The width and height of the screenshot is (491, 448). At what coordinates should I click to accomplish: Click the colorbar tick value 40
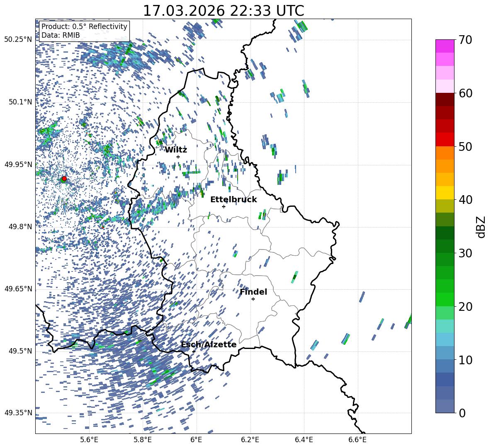tap(465, 200)
